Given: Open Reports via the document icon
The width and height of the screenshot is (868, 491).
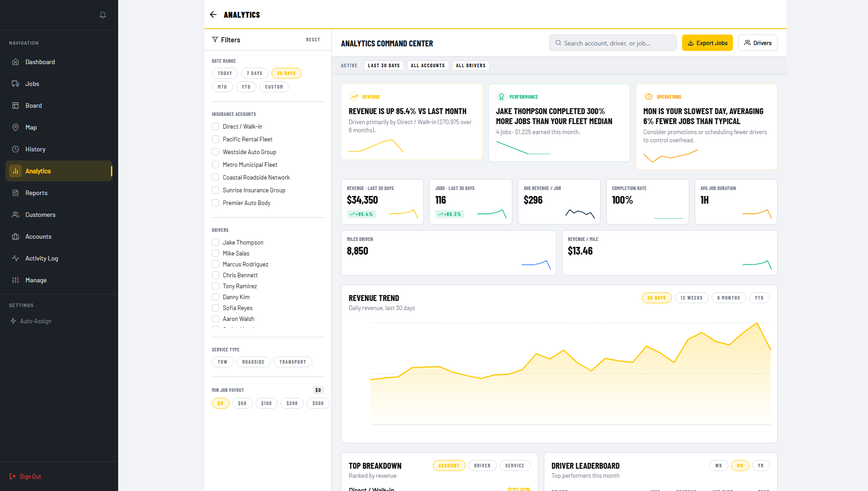Looking at the screenshot, I should tap(15, 193).
